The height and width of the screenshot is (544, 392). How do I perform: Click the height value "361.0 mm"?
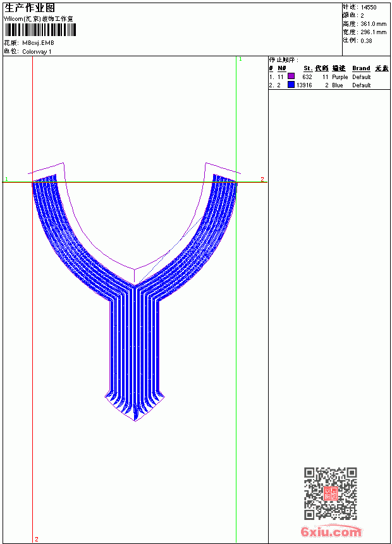click(373, 24)
